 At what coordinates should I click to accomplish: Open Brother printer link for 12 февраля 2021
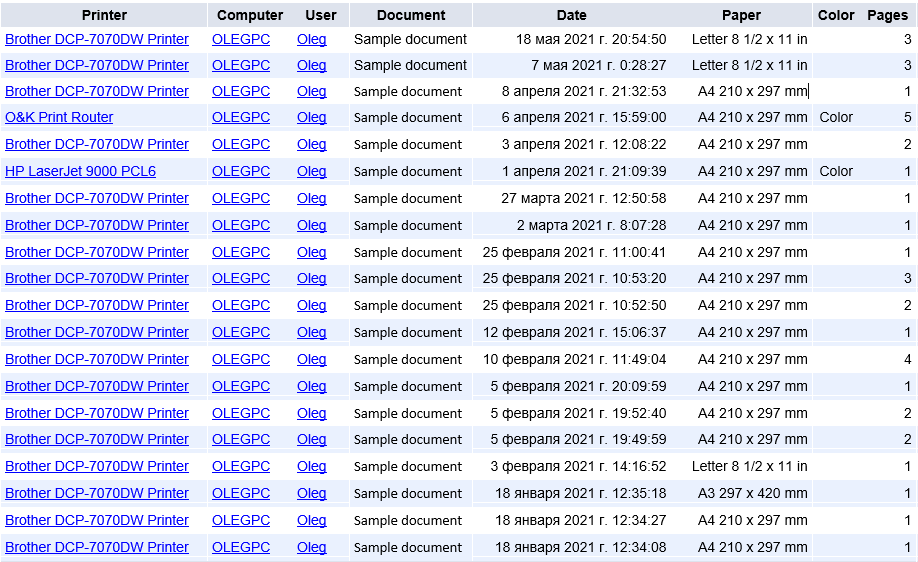(x=97, y=332)
